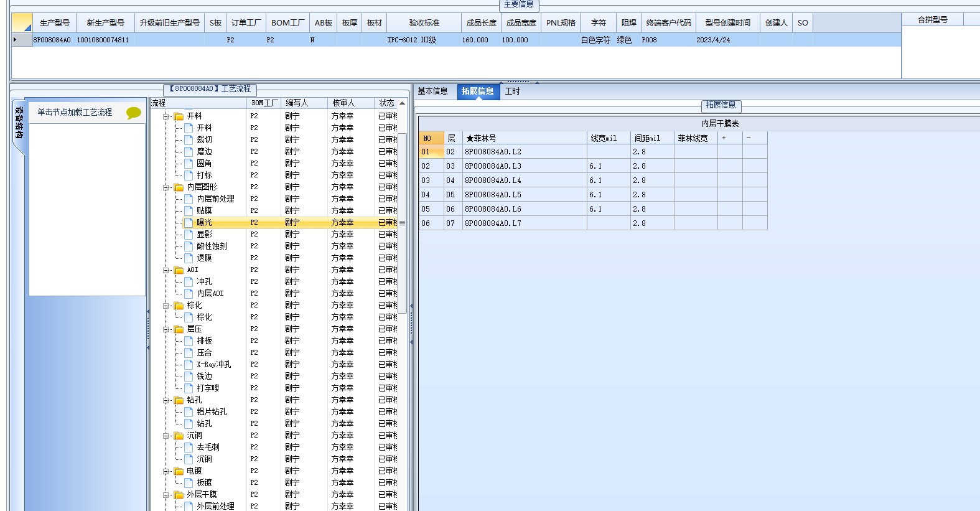Select the 酸性蚀刻 step
980x511 pixels.
click(212, 246)
